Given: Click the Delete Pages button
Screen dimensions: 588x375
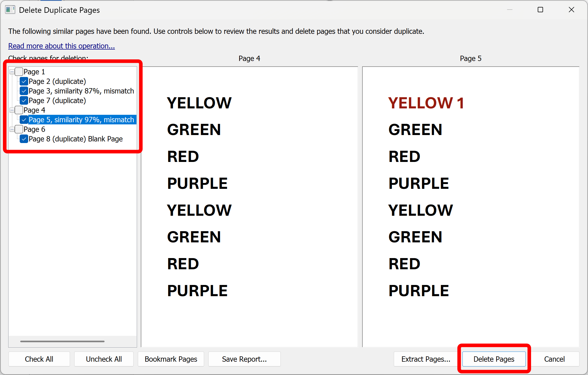Looking at the screenshot, I should [x=494, y=359].
